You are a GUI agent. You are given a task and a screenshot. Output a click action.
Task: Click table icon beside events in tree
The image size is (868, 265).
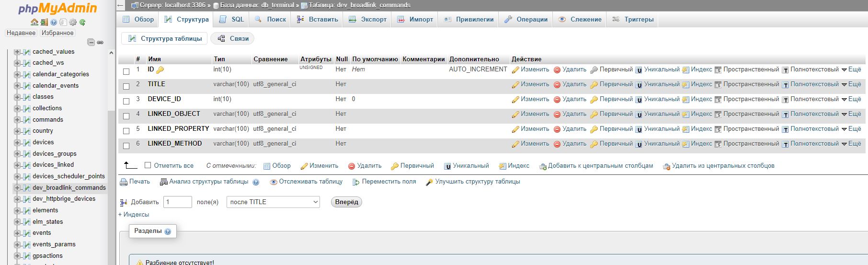(27, 233)
